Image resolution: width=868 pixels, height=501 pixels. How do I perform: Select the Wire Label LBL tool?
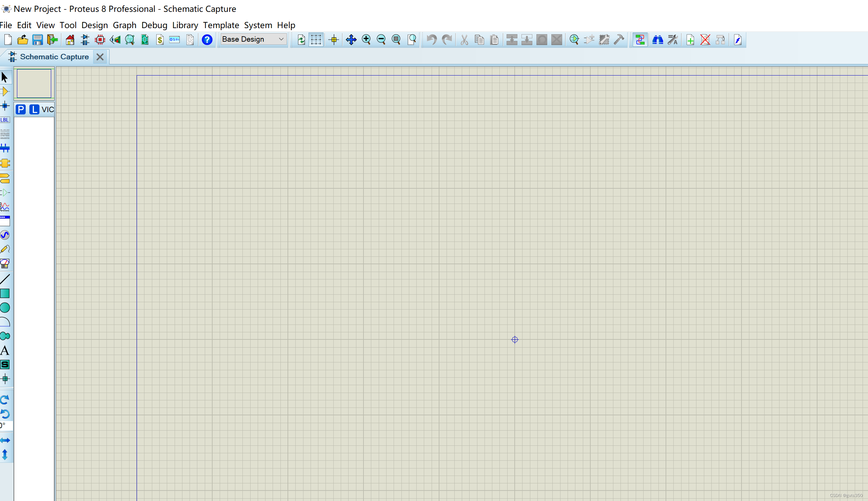click(5, 120)
